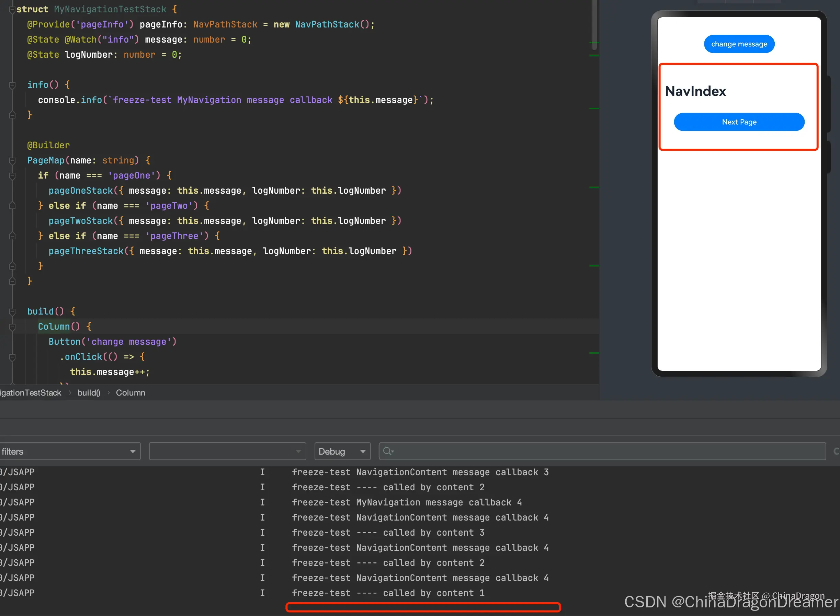This screenshot has height=616, width=840.
Task: Click 'pageThreeStack' call in code
Action: (86, 251)
